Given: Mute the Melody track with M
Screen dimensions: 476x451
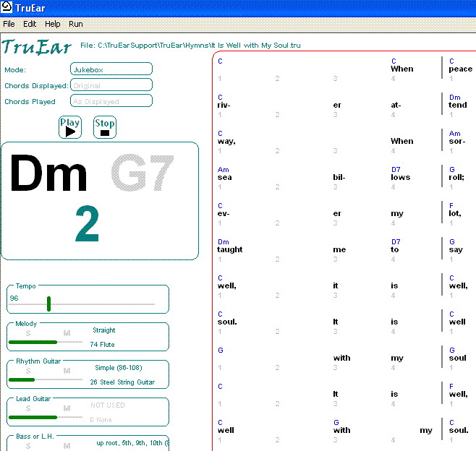Looking at the screenshot, I should coord(67,333).
